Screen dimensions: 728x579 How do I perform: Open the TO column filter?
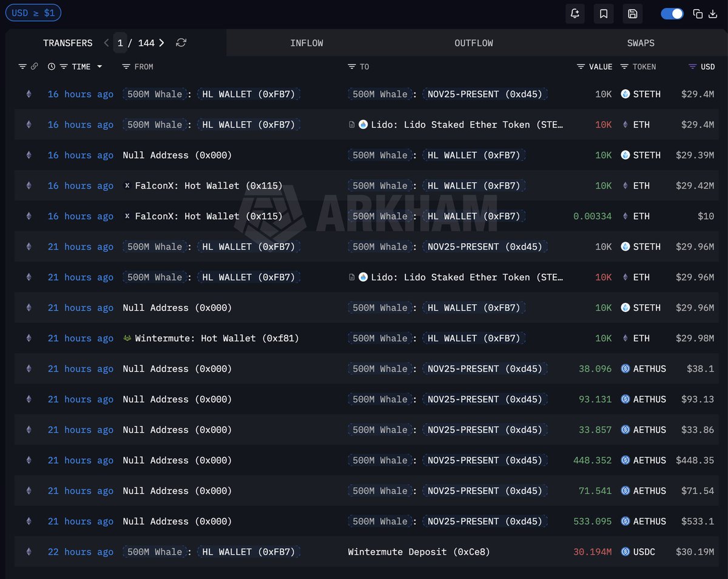(x=352, y=67)
